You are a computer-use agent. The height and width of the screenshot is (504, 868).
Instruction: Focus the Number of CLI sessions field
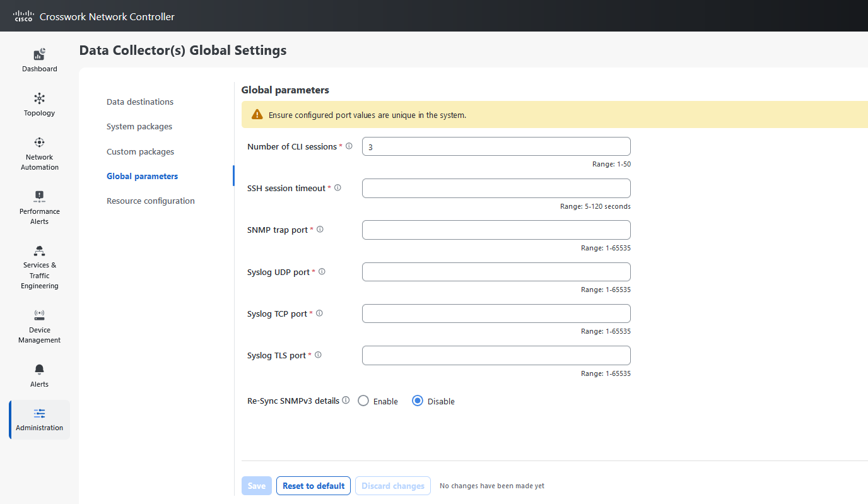pos(496,146)
